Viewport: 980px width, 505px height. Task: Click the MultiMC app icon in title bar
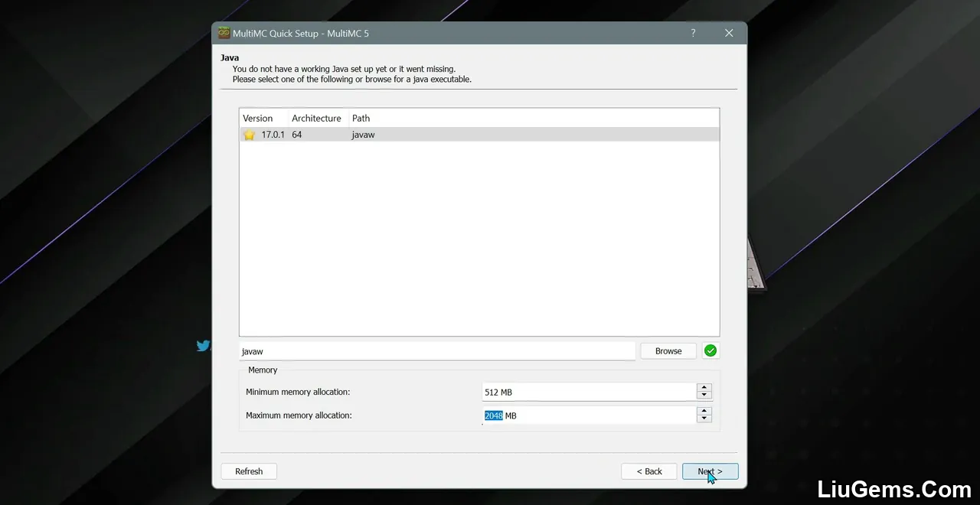224,33
